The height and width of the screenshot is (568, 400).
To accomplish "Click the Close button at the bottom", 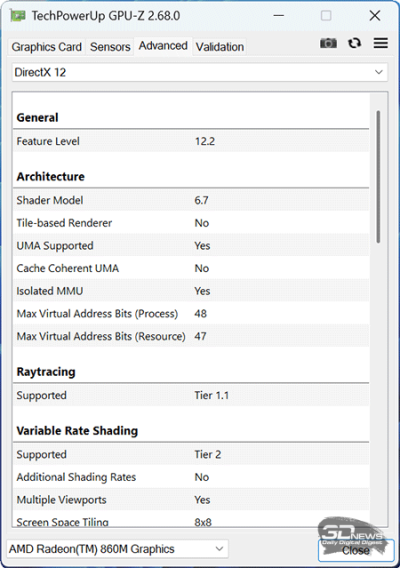I will tap(356, 550).
